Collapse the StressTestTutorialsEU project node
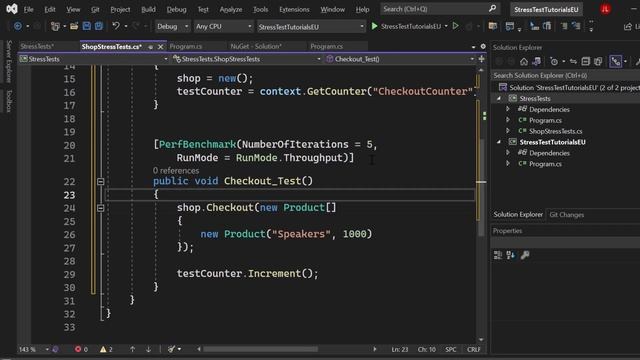This screenshot has width=640, height=360. click(499, 142)
